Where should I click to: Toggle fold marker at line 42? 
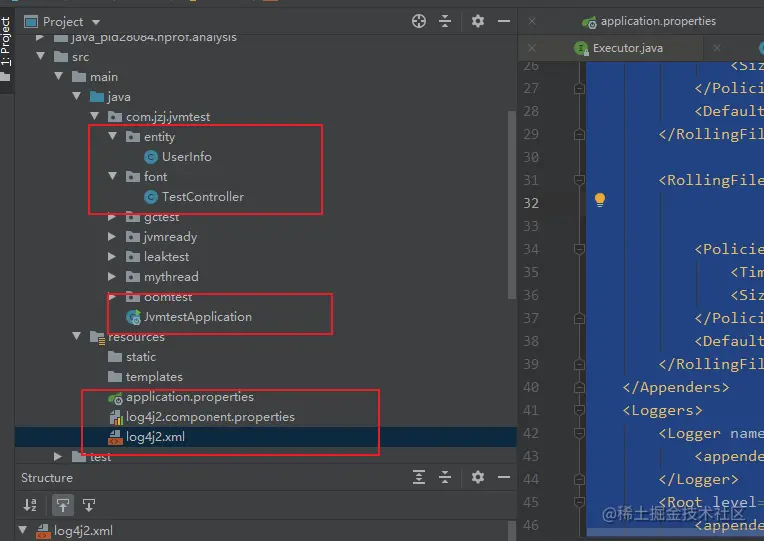point(579,433)
